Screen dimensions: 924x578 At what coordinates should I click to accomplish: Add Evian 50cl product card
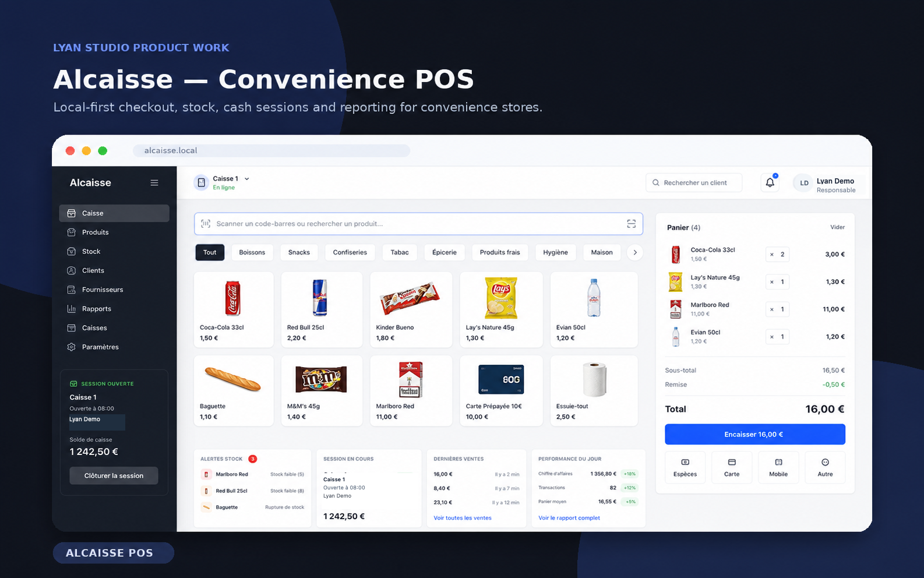click(x=594, y=309)
